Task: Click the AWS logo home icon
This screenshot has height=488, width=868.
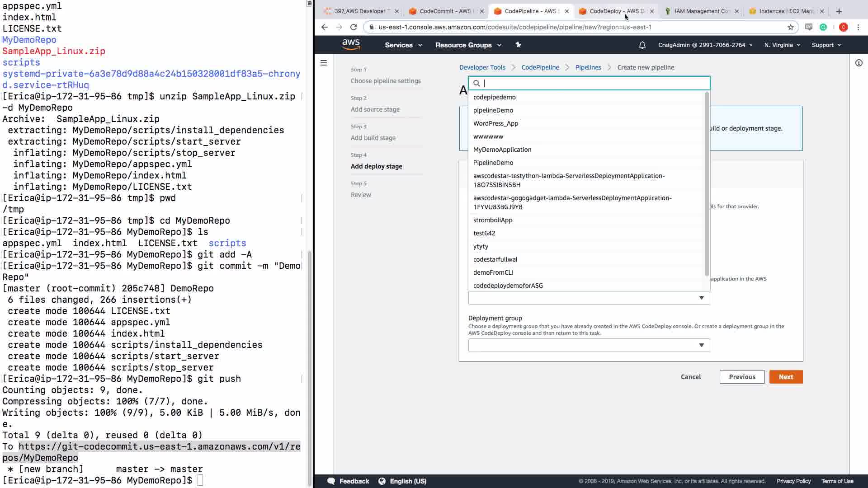Action: (351, 45)
